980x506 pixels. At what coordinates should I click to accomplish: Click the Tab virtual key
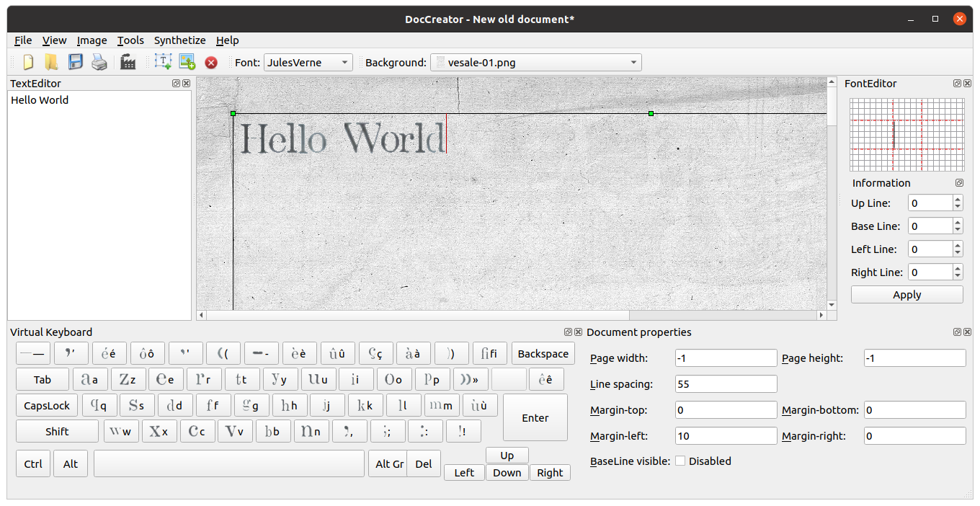pos(43,380)
